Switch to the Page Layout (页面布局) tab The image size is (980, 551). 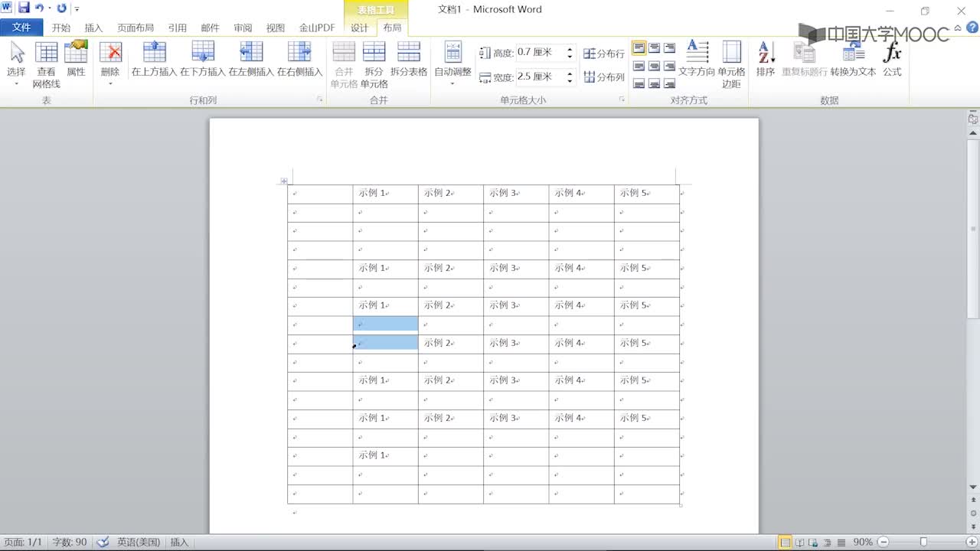[x=136, y=28]
